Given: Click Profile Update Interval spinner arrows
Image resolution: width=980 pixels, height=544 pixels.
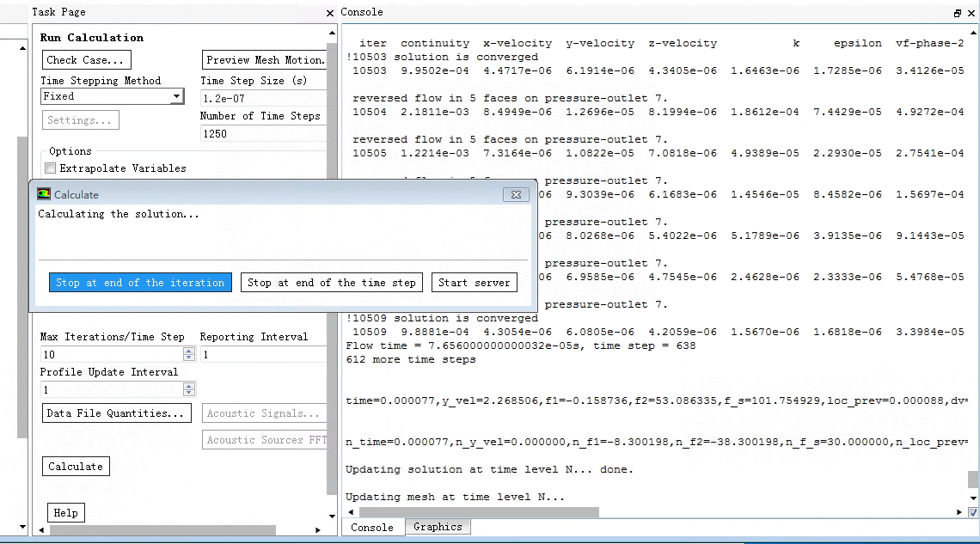Looking at the screenshot, I should click(189, 389).
